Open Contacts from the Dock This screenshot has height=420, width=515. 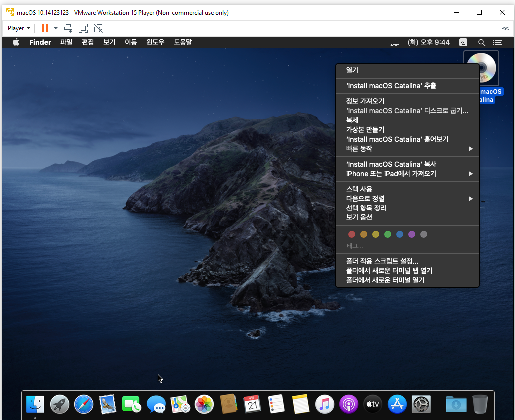point(228,404)
